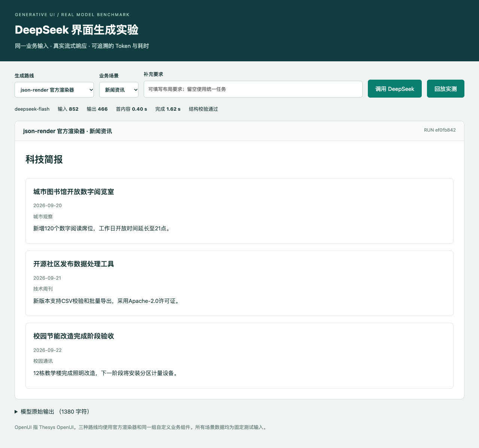The image size is (479, 448).
Task: Click the 回放实测 button
Action: (446, 89)
